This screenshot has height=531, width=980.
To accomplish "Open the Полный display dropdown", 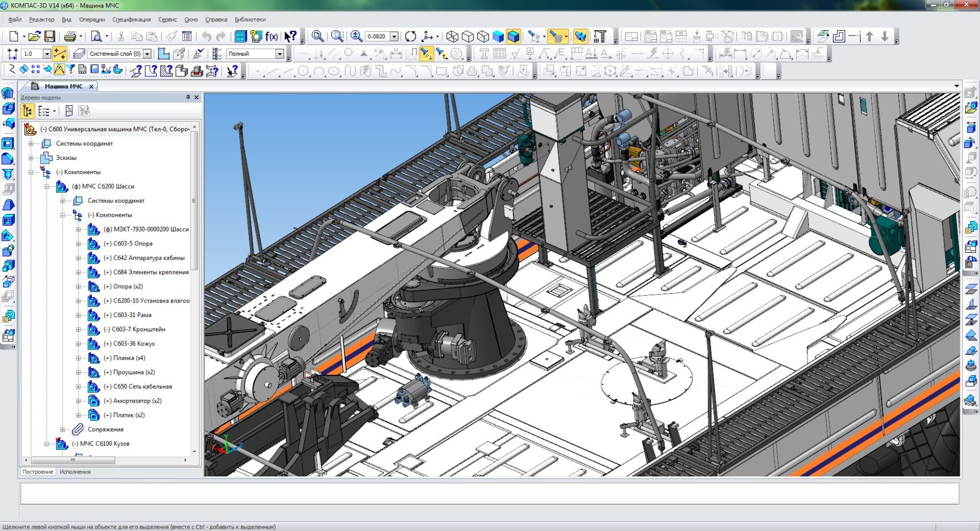I will click(279, 54).
